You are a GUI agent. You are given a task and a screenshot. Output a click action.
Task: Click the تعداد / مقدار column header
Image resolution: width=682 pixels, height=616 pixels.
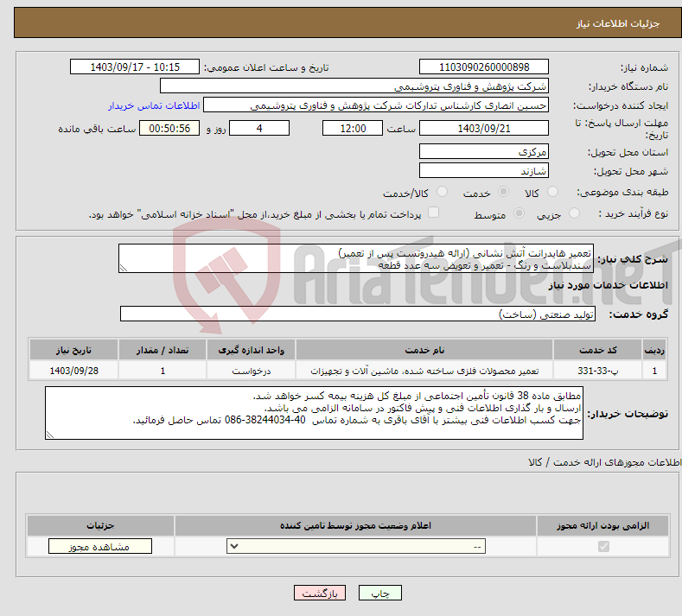(163, 350)
